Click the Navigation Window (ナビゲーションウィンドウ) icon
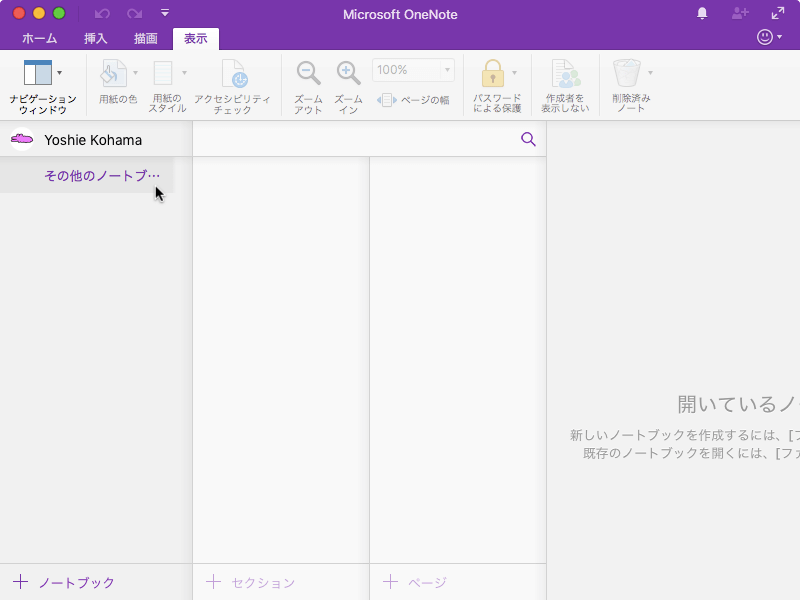800x600 pixels. click(37, 74)
